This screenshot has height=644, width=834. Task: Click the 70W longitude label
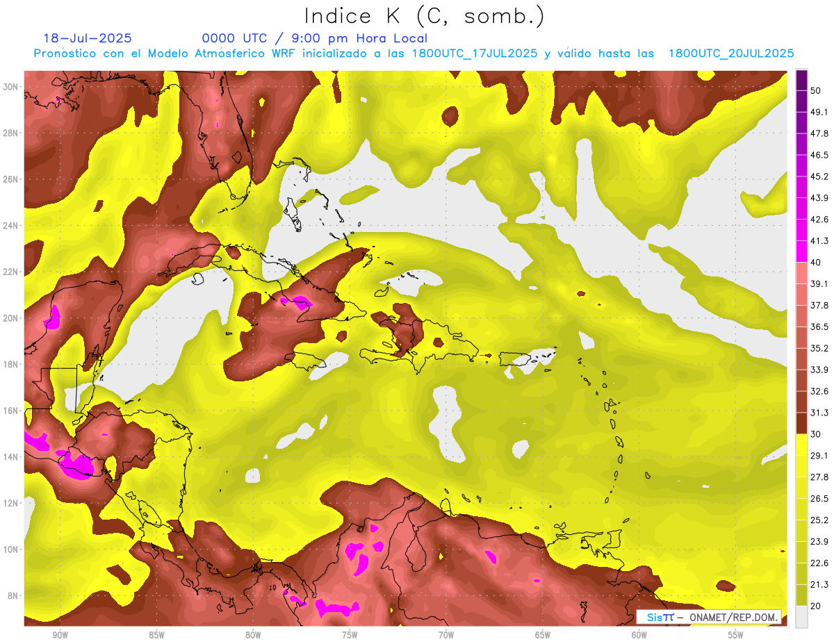[446, 636]
